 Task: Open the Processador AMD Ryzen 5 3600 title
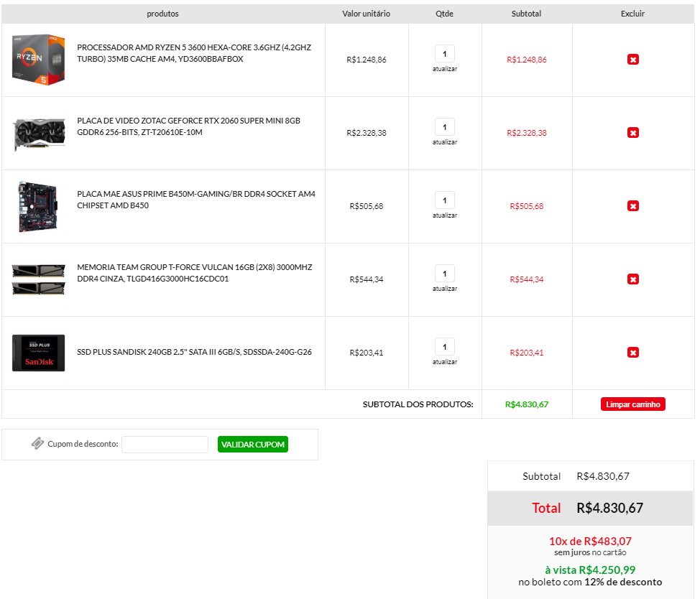click(x=194, y=53)
